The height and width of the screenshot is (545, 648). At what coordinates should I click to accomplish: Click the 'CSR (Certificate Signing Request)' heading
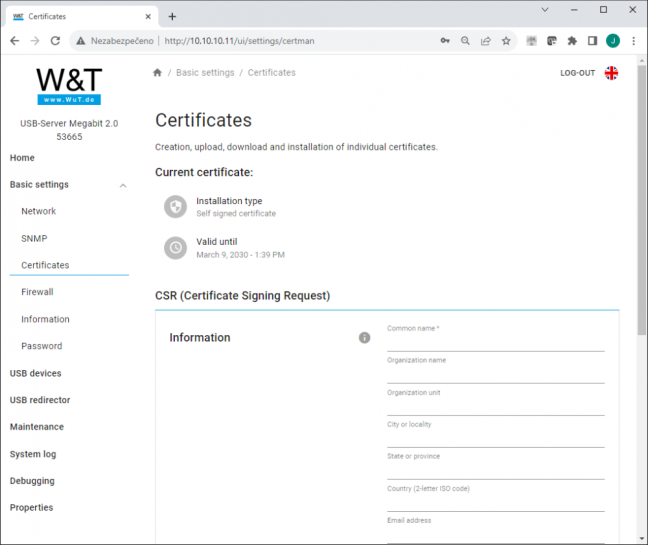(x=243, y=296)
